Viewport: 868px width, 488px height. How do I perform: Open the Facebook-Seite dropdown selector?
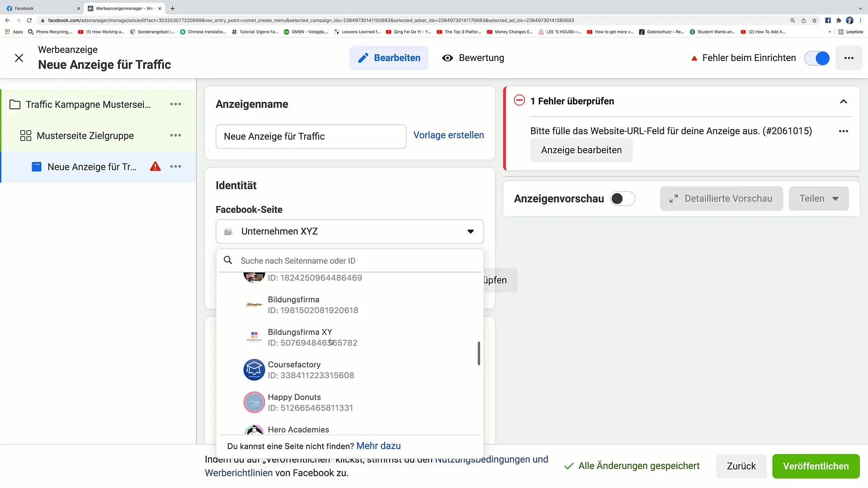[350, 232]
